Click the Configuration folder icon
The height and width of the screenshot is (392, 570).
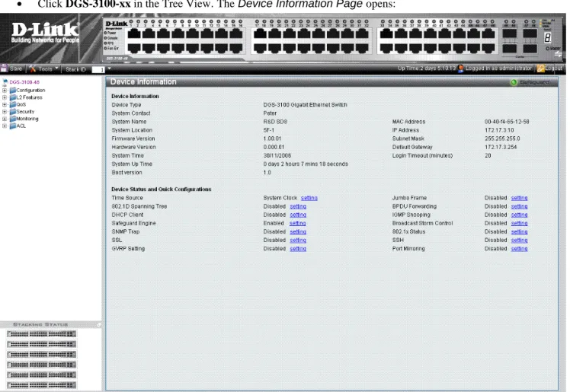[13, 90]
